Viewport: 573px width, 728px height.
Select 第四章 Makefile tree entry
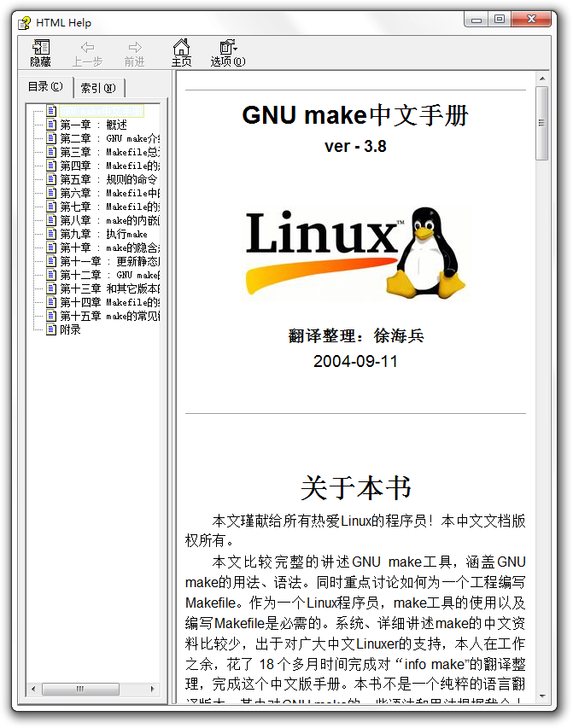point(109,166)
